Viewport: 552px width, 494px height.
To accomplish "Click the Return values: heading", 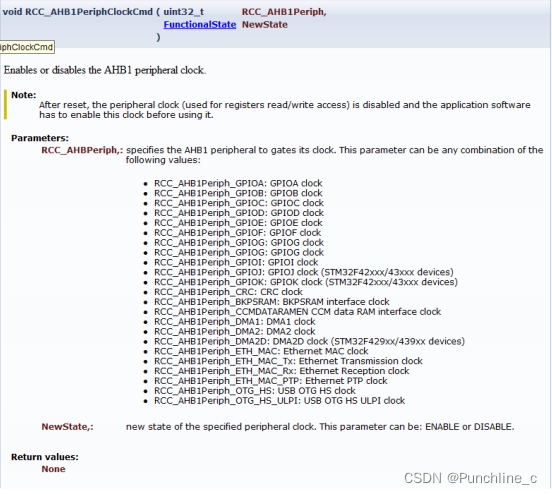I will 45,457.
